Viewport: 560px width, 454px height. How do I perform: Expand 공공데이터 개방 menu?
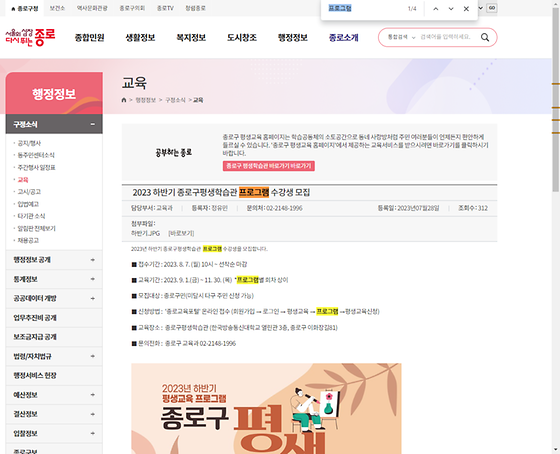tap(92, 298)
